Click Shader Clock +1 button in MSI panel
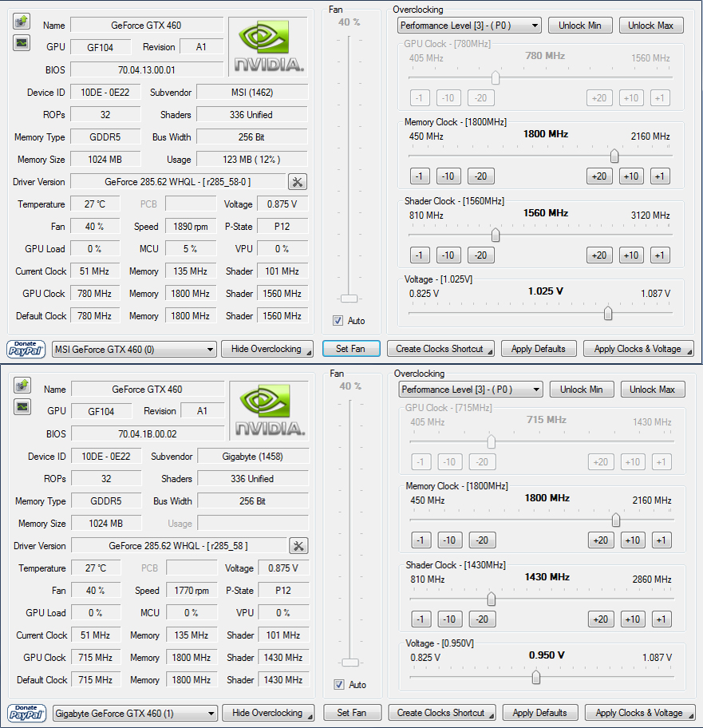 (x=659, y=255)
